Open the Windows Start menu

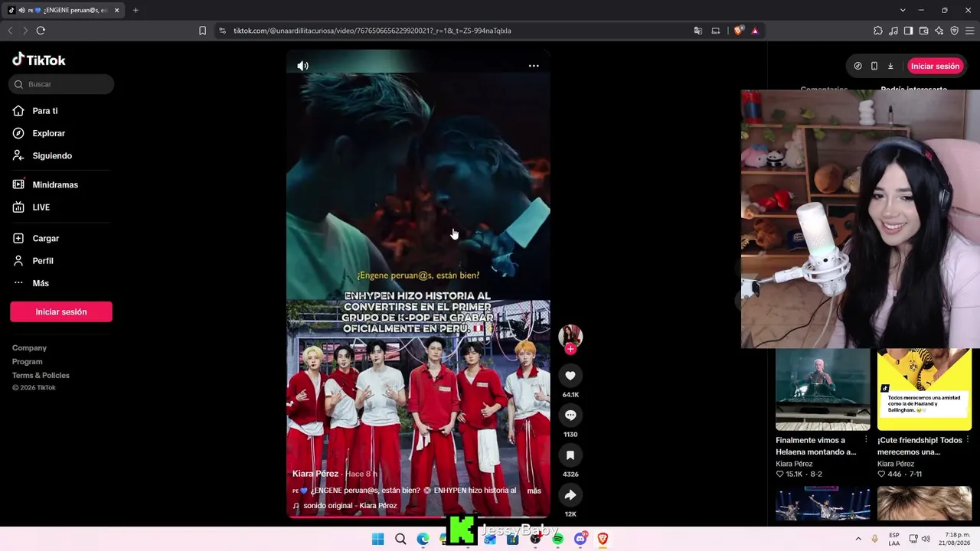coord(377,539)
